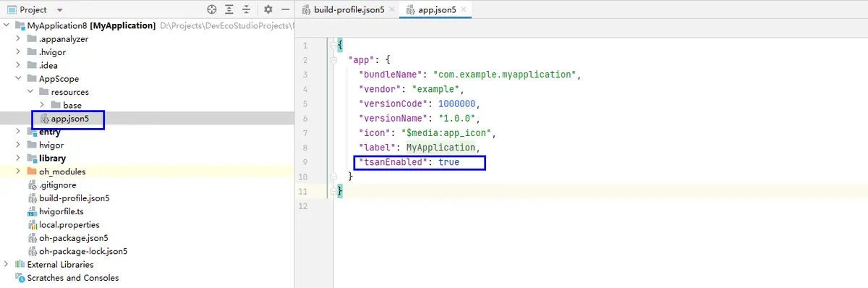Collapse the MyApplication8 root node

(x=7, y=25)
